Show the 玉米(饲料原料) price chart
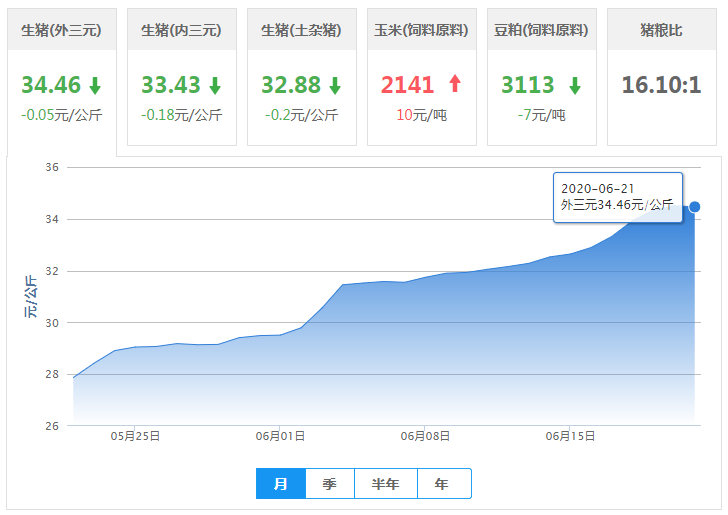728x515 pixels. tap(421, 31)
